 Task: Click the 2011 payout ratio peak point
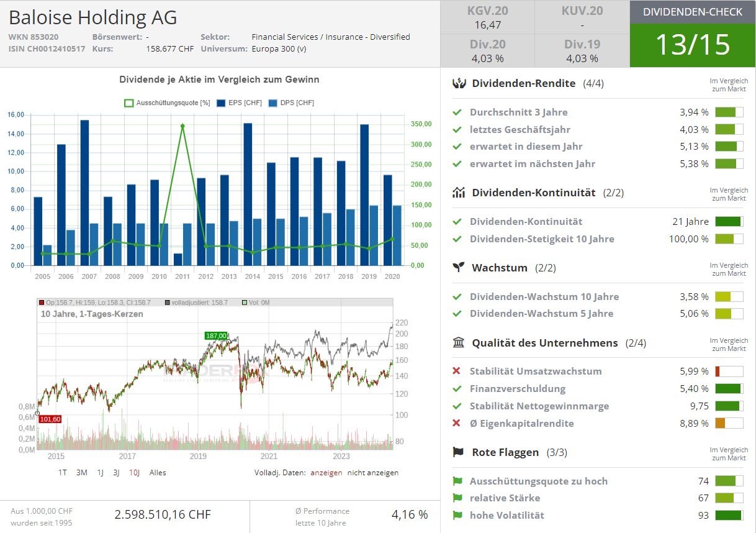coord(182,126)
